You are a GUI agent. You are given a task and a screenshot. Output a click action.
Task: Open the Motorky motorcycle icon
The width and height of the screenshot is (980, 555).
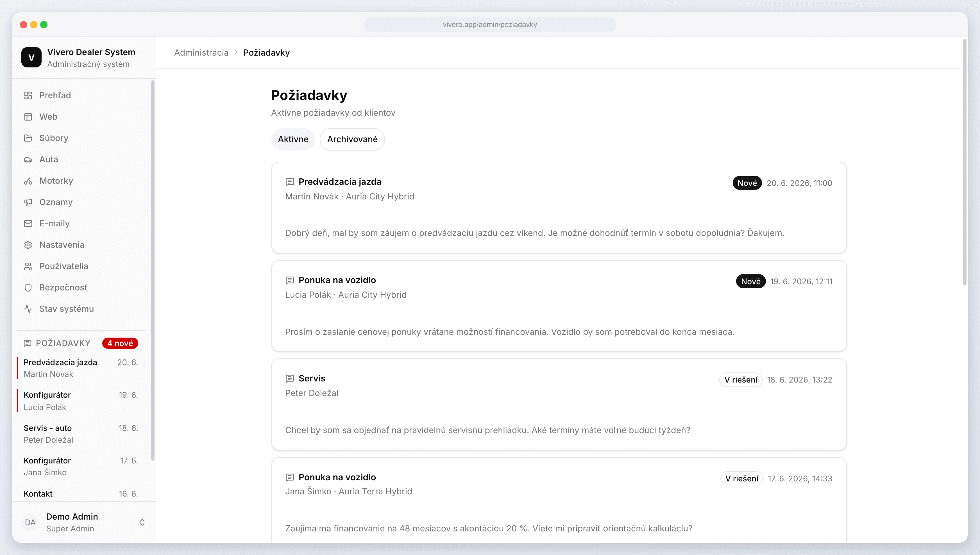point(28,181)
